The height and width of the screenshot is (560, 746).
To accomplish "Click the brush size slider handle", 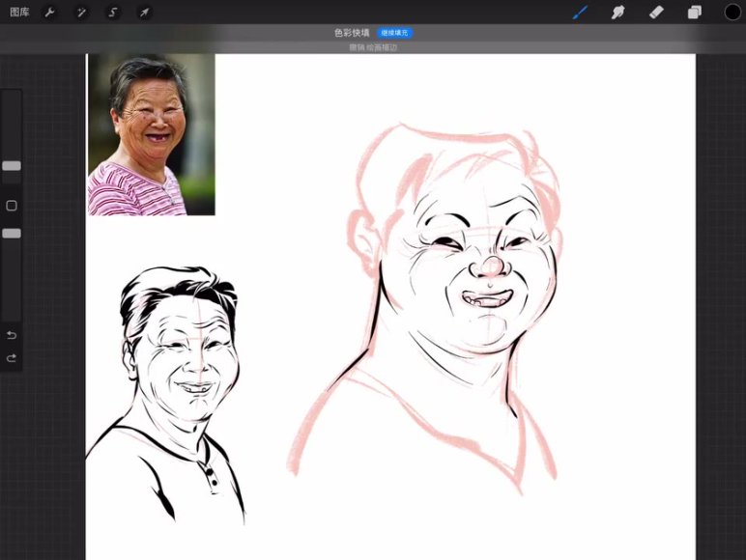I will coord(12,166).
